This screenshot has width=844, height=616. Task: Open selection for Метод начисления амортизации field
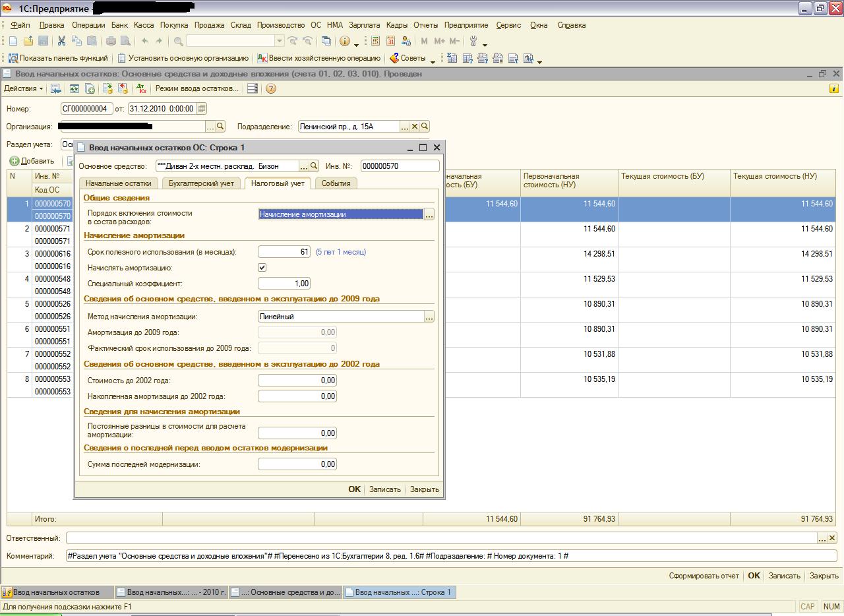pos(429,317)
